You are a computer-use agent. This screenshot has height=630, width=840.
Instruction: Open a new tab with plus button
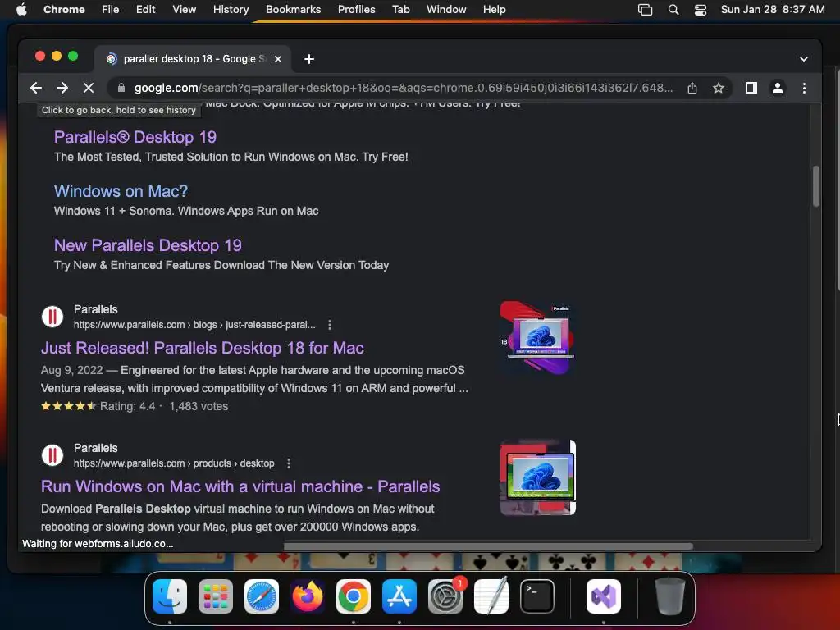pyautogui.click(x=309, y=59)
